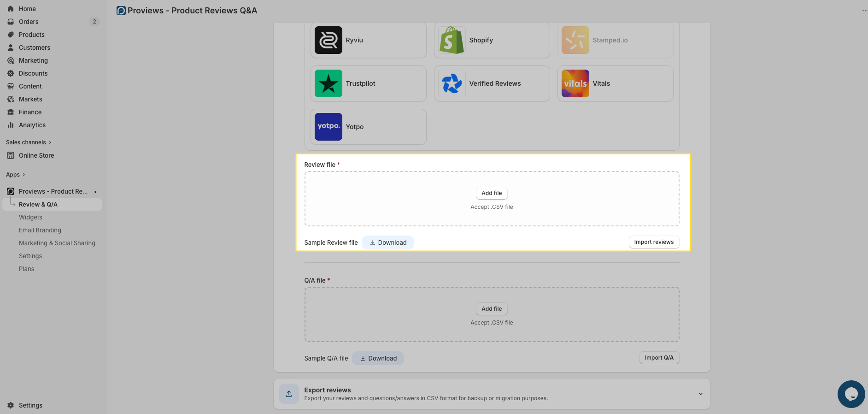
Task: Click the Online Store icon
Action: 11,155
